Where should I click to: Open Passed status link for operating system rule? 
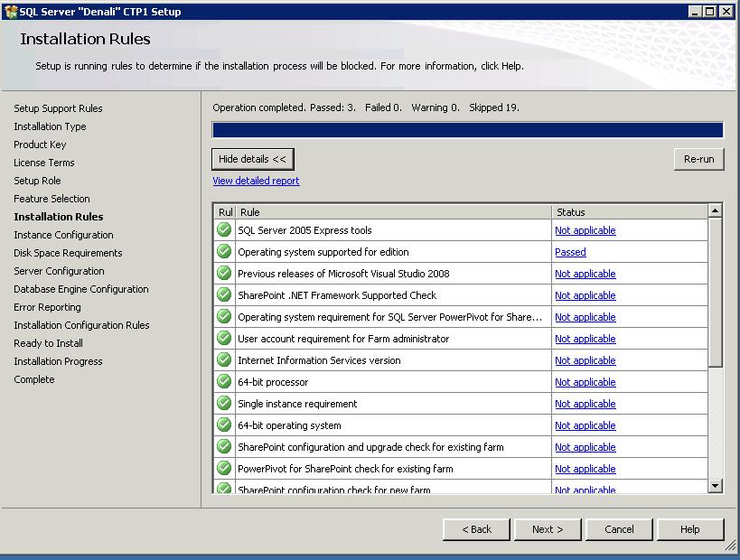pos(570,252)
